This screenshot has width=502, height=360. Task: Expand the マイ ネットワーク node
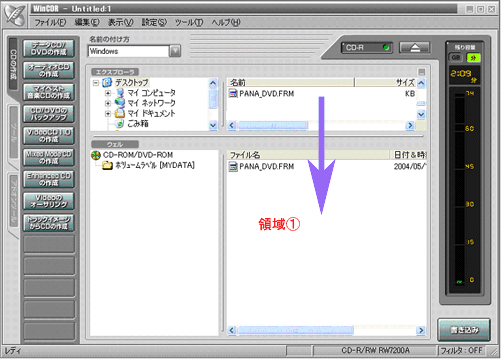pos(108,103)
